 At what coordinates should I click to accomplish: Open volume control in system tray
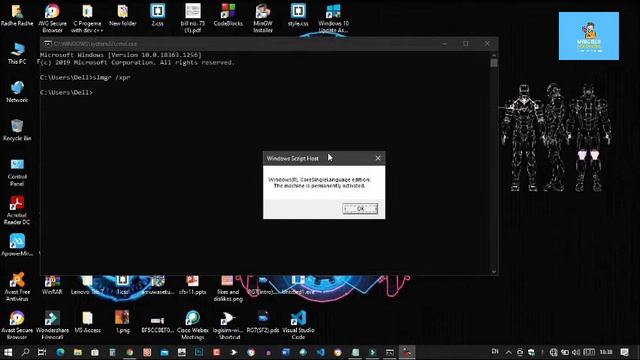pos(576,352)
